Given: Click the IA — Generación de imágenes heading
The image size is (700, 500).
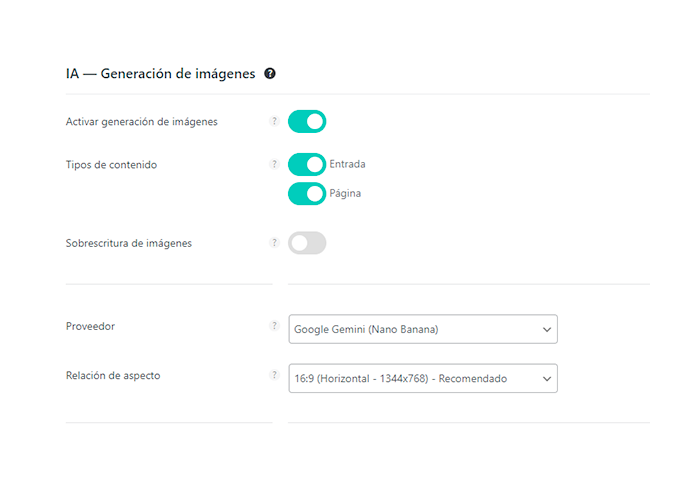Looking at the screenshot, I should [x=160, y=74].
